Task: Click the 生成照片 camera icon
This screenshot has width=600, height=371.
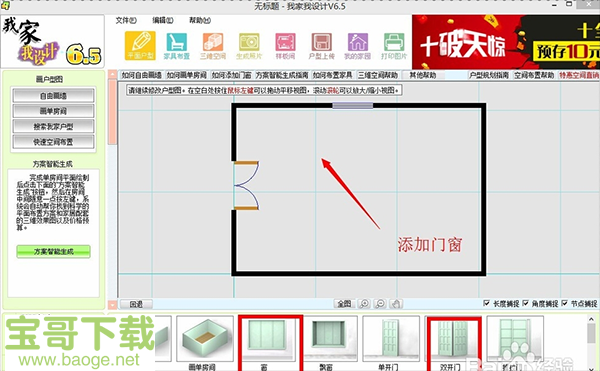Action: [x=249, y=46]
